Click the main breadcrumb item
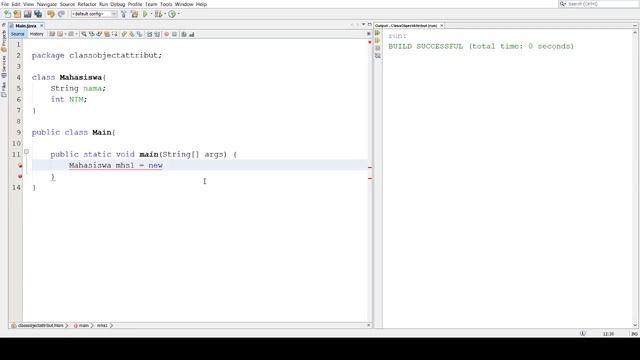640x360 pixels. pos(81,325)
